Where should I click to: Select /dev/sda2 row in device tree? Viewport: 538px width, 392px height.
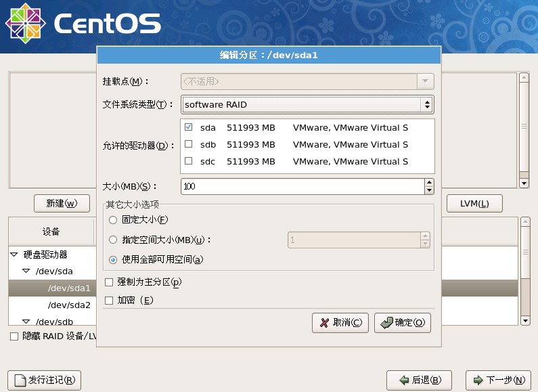[x=52, y=305]
